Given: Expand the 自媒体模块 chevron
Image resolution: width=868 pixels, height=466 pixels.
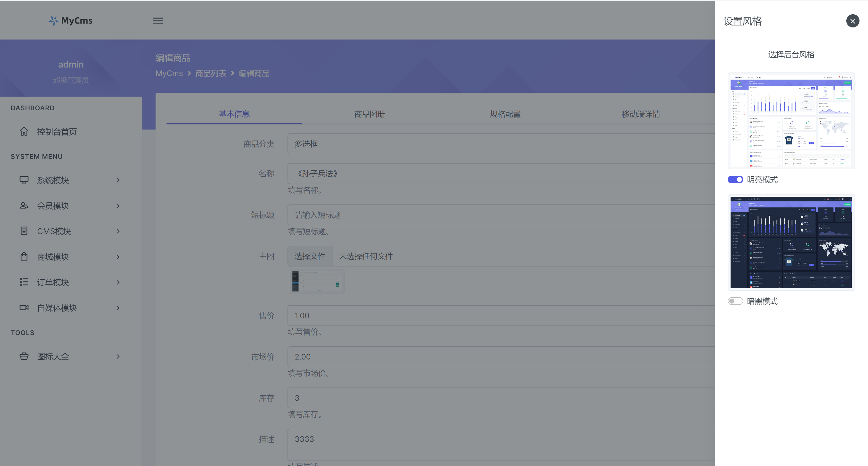Looking at the screenshot, I should (x=118, y=308).
